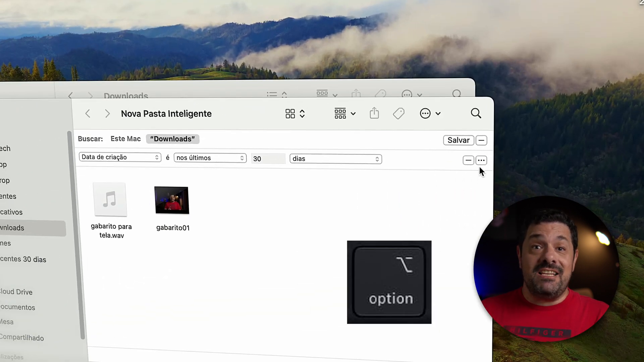This screenshot has height=362, width=644.
Task: Click the share icon in toolbar
Action: point(374,114)
